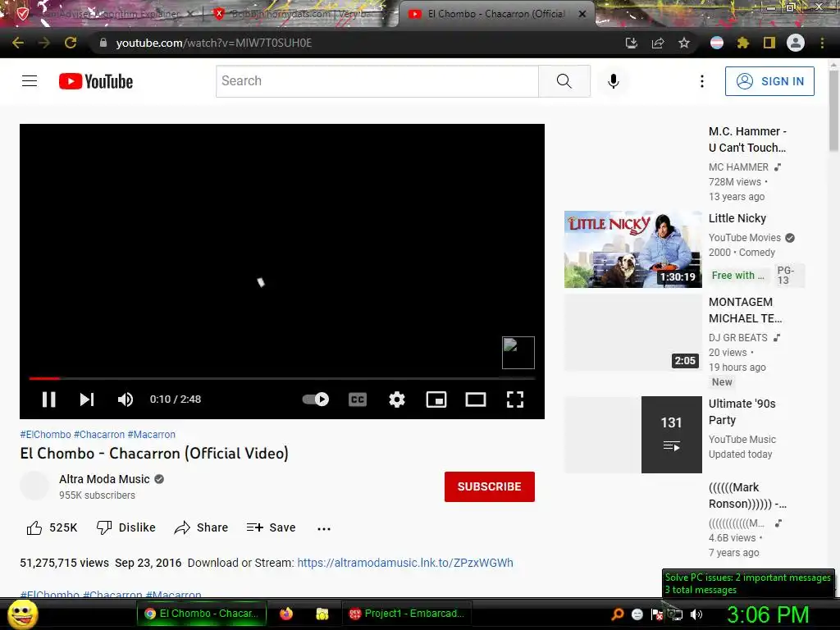The image size is (840, 630).
Task: Click the address bar URL
Action: pyautogui.click(x=214, y=43)
